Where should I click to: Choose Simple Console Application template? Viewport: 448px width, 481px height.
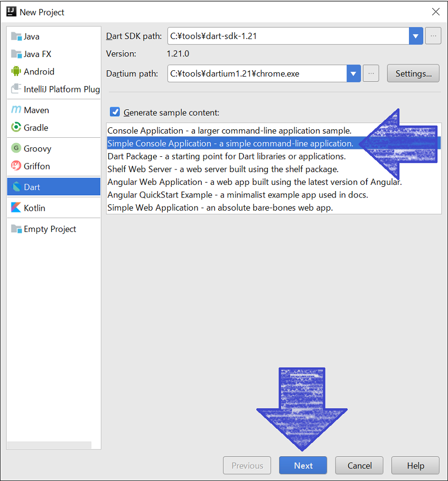coord(274,143)
